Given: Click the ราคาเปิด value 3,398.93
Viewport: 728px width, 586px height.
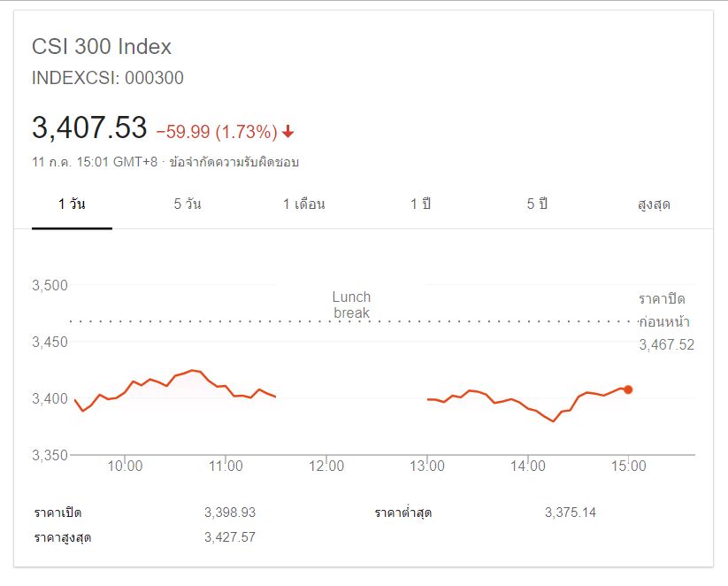Looking at the screenshot, I should pos(229,513).
